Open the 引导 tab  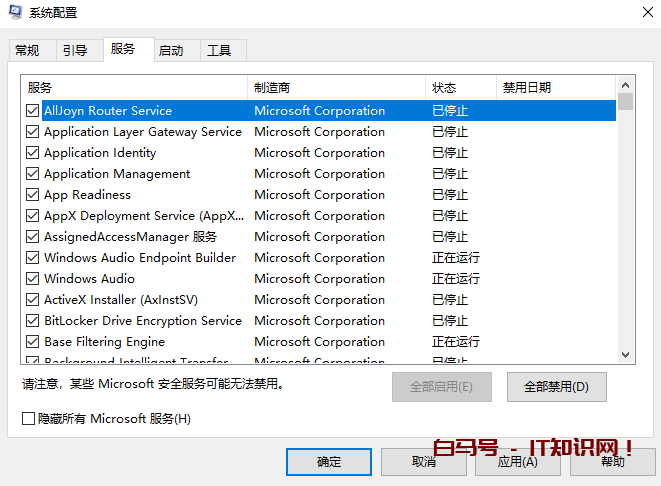pos(75,51)
